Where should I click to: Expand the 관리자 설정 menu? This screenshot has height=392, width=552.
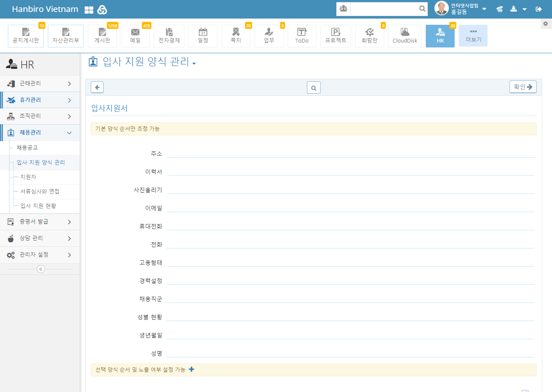pyautogui.click(x=40, y=255)
